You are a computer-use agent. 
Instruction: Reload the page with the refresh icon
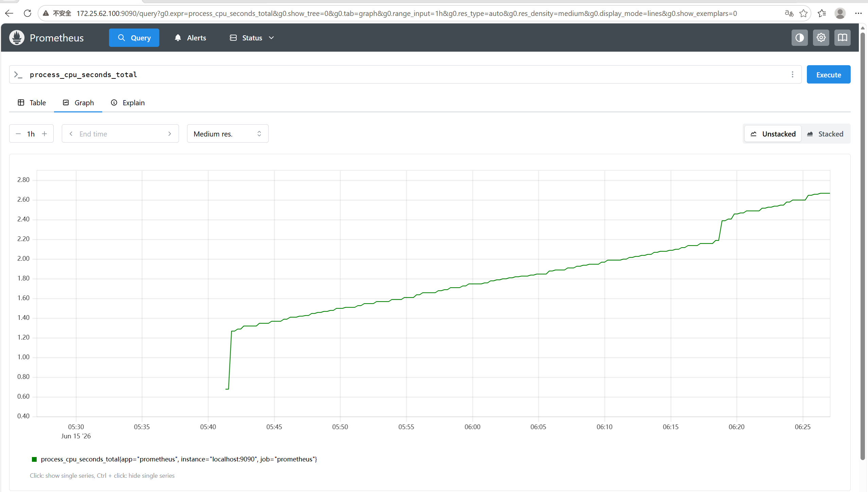click(28, 13)
